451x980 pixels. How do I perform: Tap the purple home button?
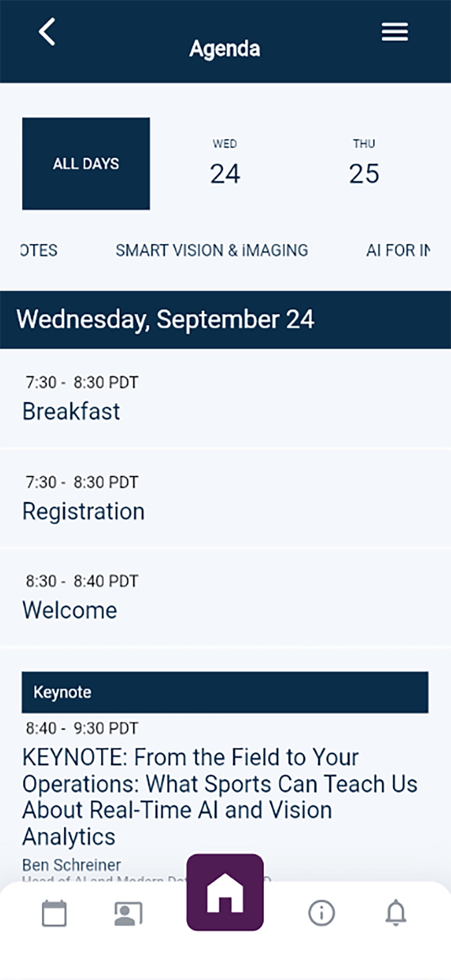(225, 892)
